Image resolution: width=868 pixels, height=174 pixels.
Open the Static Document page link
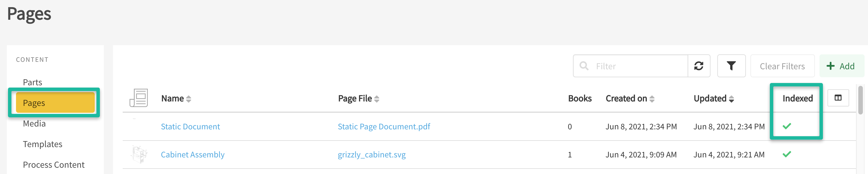190,126
